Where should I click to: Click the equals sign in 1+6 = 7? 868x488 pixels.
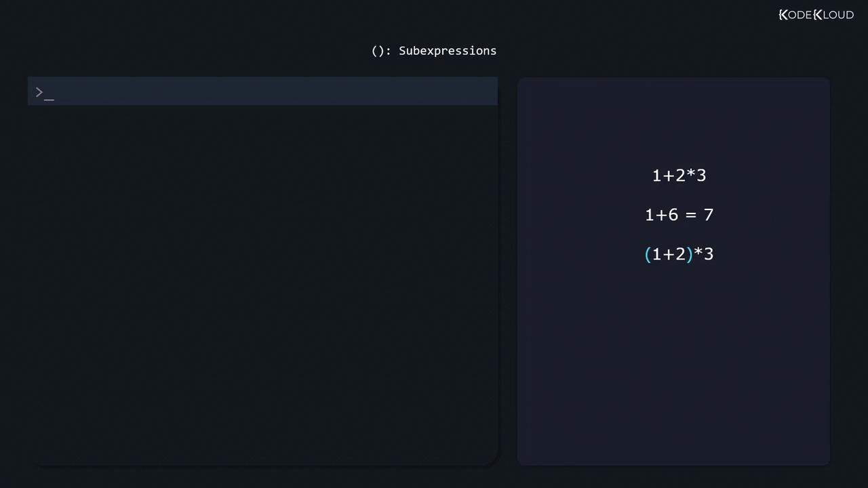691,215
